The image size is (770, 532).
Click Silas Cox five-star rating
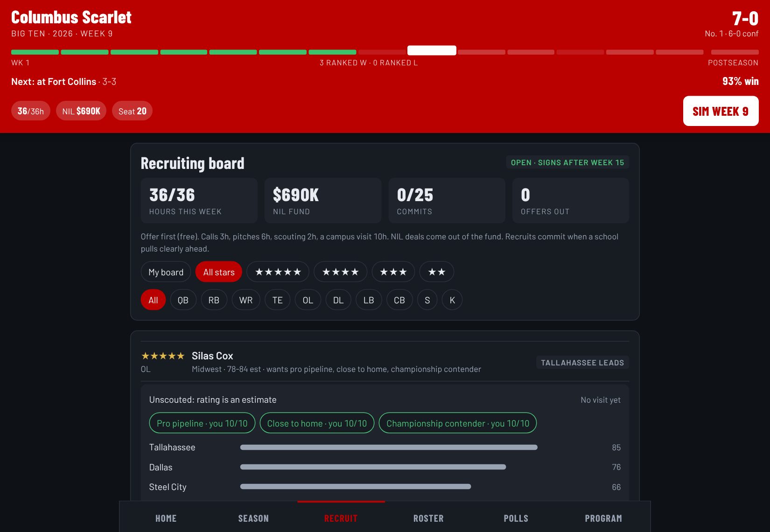coord(163,356)
